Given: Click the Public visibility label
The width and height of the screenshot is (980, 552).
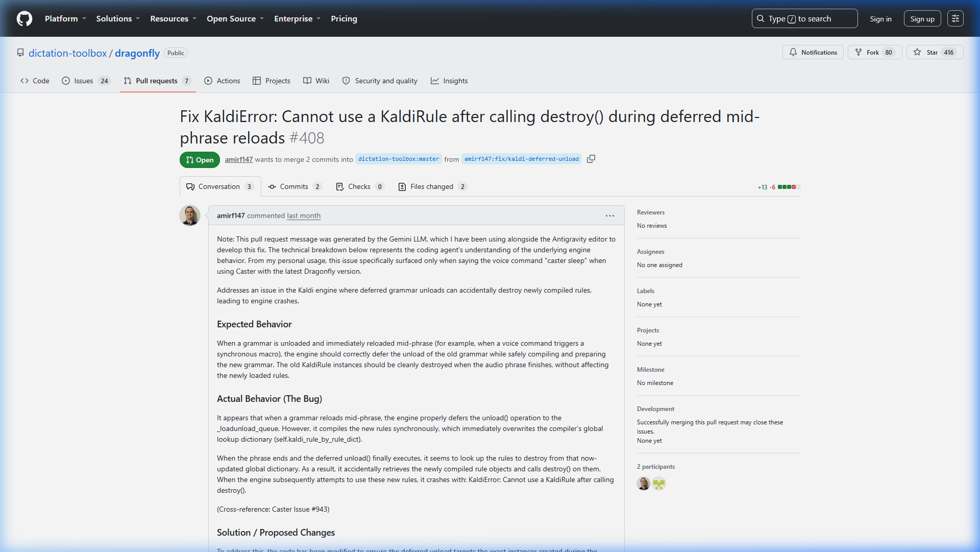Looking at the screenshot, I should (x=176, y=53).
